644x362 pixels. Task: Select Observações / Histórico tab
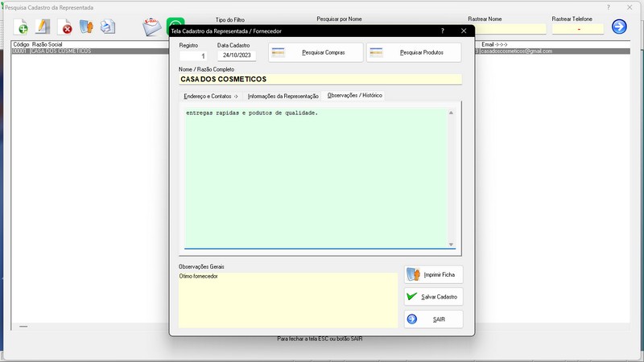[354, 95]
